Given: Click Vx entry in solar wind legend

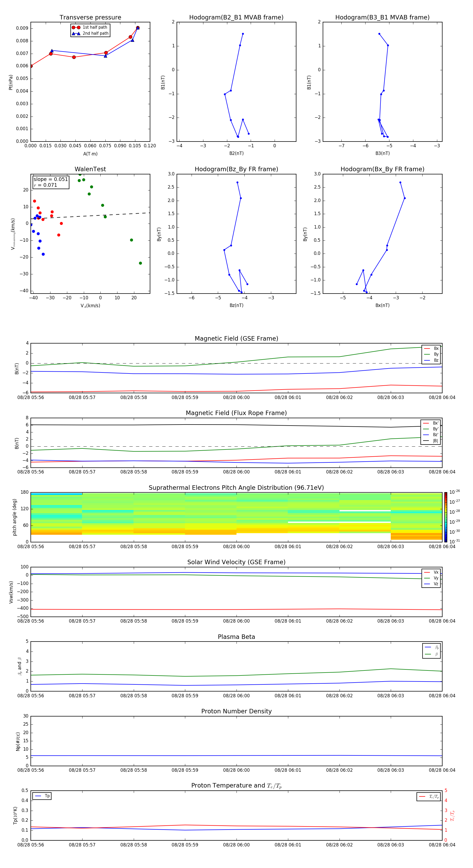Looking at the screenshot, I should tap(431, 573).
